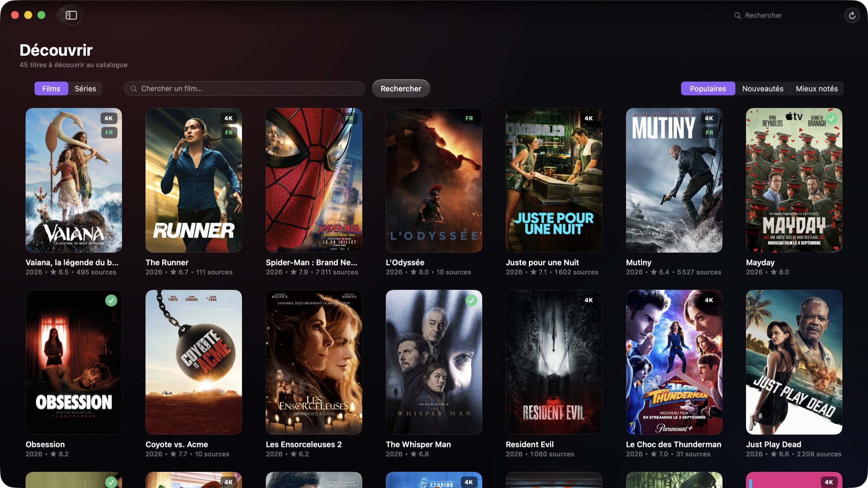Sort by Mieux notés
Screen dimensions: 868x488
(817, 89)
